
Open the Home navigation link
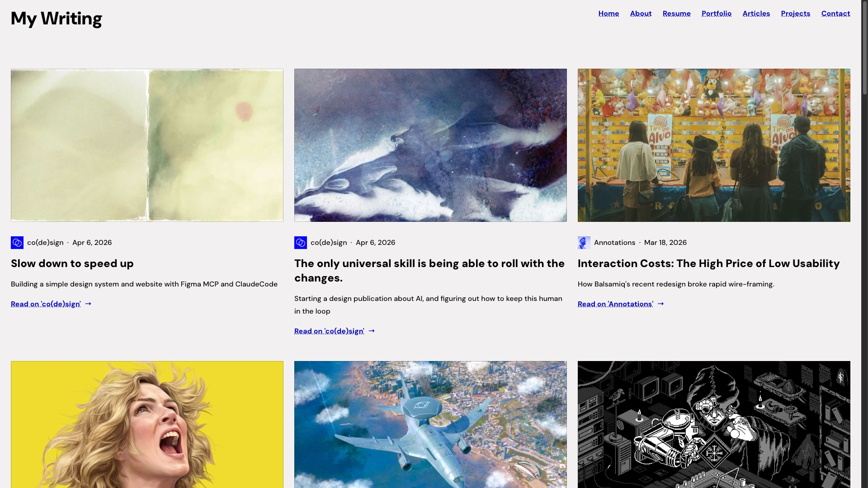[609, 14]
